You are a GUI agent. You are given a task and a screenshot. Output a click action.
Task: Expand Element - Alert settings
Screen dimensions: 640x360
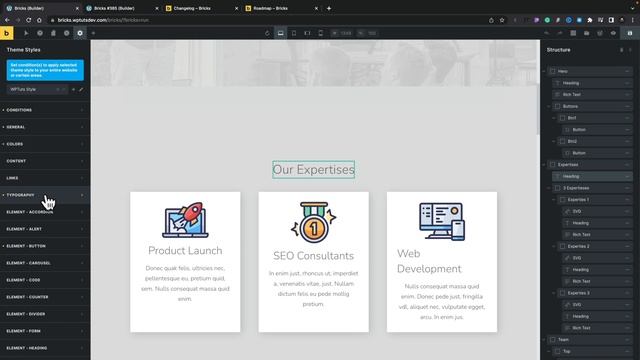click(x=45, y=229)
